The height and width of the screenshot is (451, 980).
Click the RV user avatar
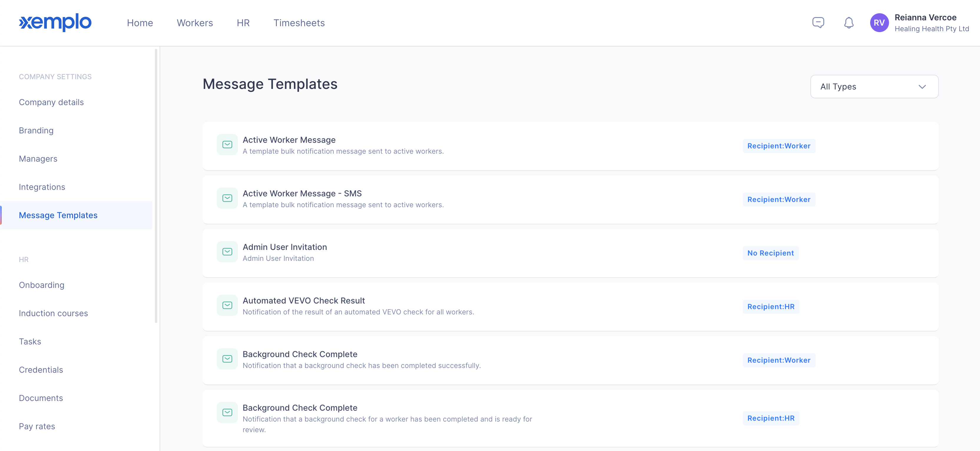pyautogui.click(x=879, y=23)
